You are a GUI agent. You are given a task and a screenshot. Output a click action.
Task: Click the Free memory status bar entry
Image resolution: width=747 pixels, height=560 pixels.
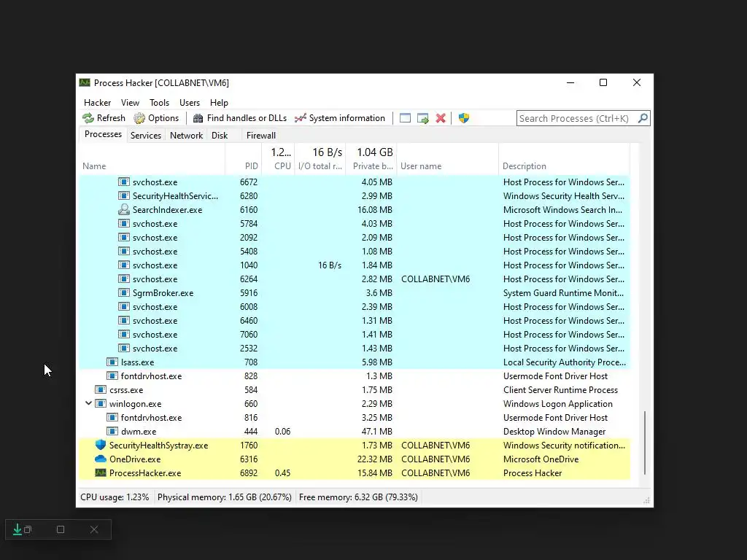click(x=358, y=497)
